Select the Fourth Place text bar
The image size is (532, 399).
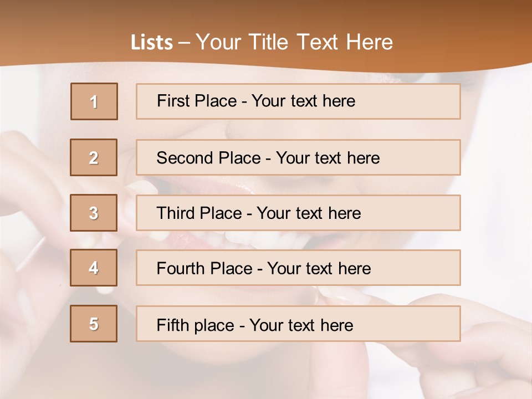(x=298, y=268)
